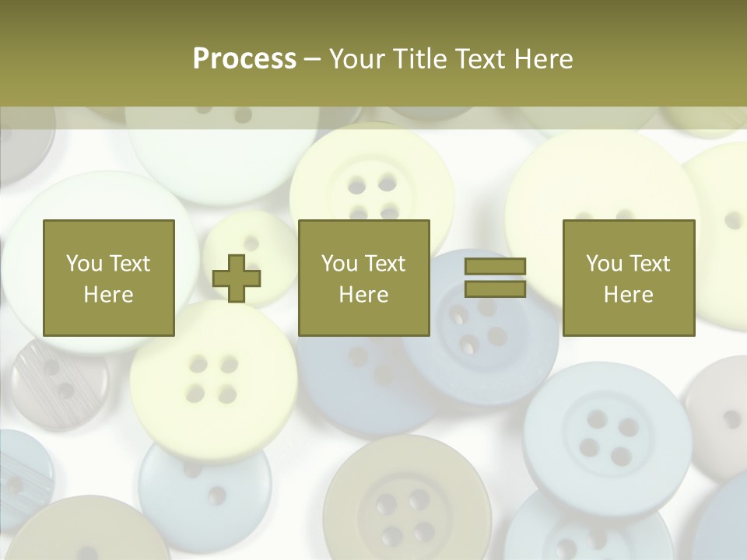Viewport: 747px width, 560px height.
Task: Click the lower bar of the equals sign
Action: [x=495, y=289]
